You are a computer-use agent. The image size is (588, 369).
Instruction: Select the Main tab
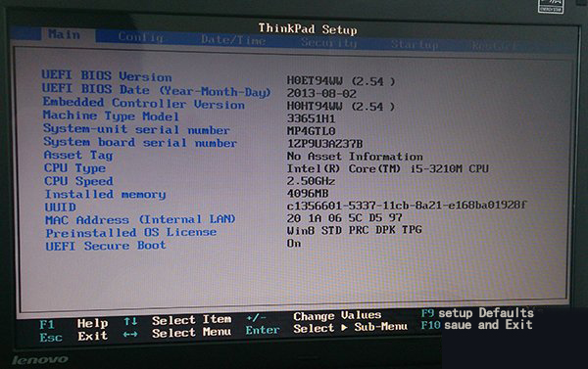point(65,35)
